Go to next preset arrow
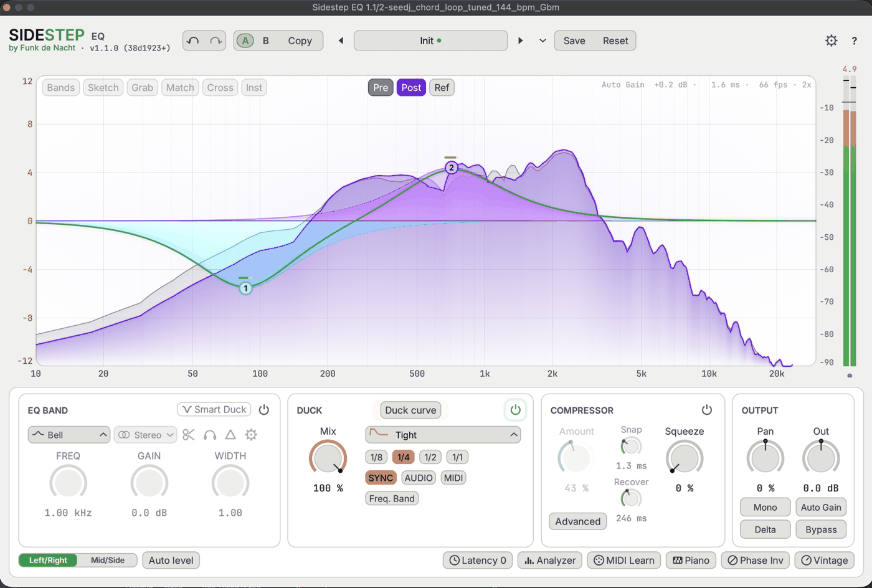Viewport: 872px width, 588px height. coord(521,40)
